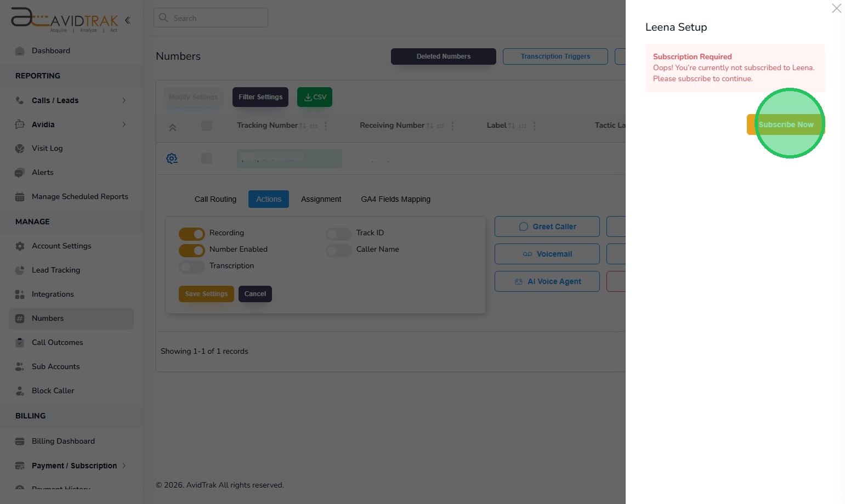
Task: Open Dashboard from the sidebar icon
Action: (20, 51)
